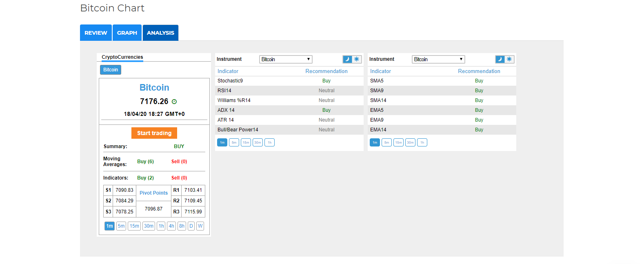This screenshot has height=264, width=644.
Task: Click the CryptoCurrencies tab header
Action: pyautogui.click(x=122, y=57)
